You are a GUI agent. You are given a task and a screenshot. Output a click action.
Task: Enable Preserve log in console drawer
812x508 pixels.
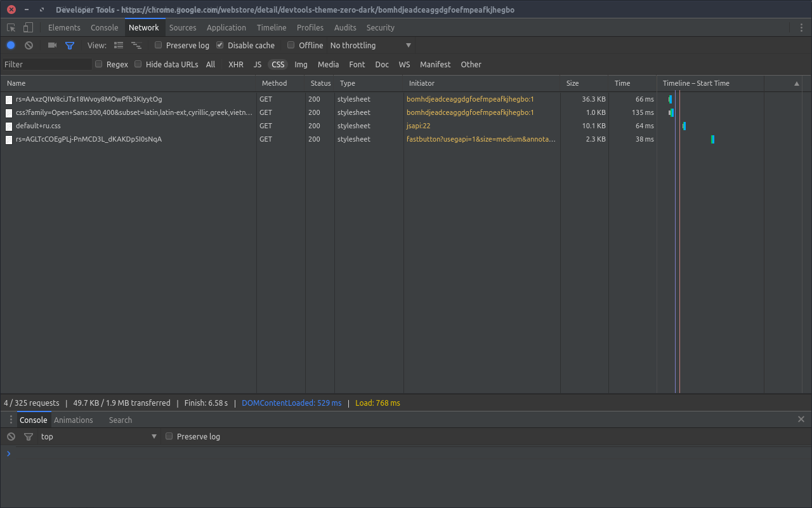(169, 436)
